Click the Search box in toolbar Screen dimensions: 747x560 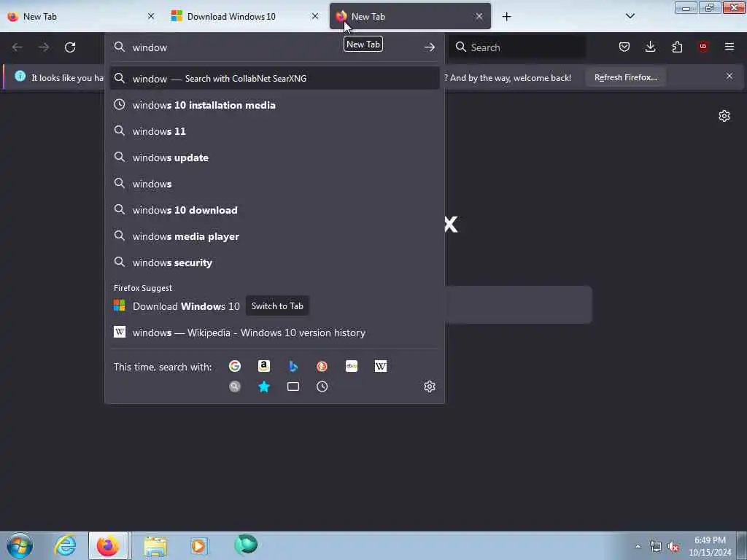pyautogui.click(x=517, y=47)
